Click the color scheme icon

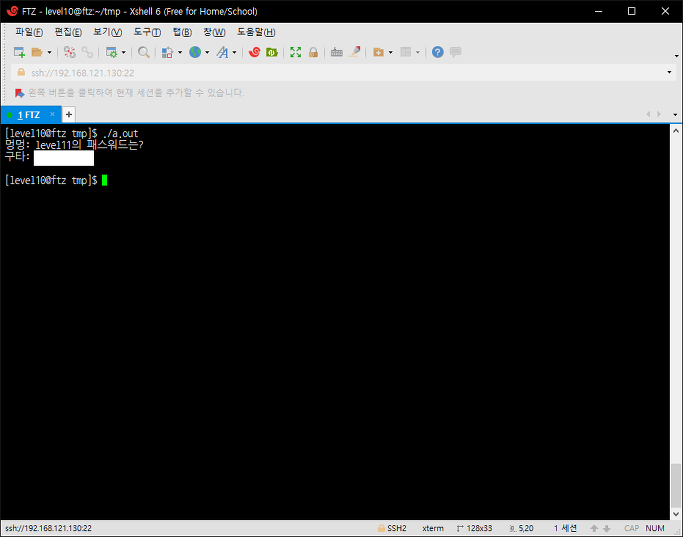coord(167,52)
